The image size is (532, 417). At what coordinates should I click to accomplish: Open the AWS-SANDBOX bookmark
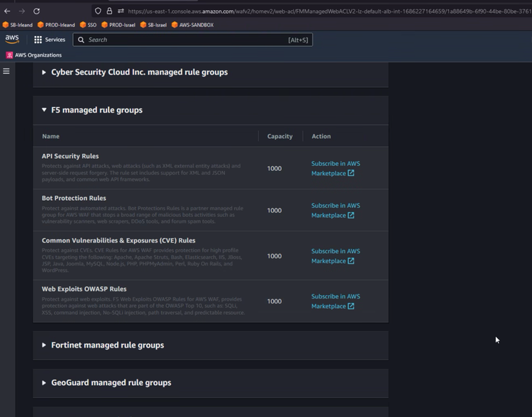[x=192, y=25]
